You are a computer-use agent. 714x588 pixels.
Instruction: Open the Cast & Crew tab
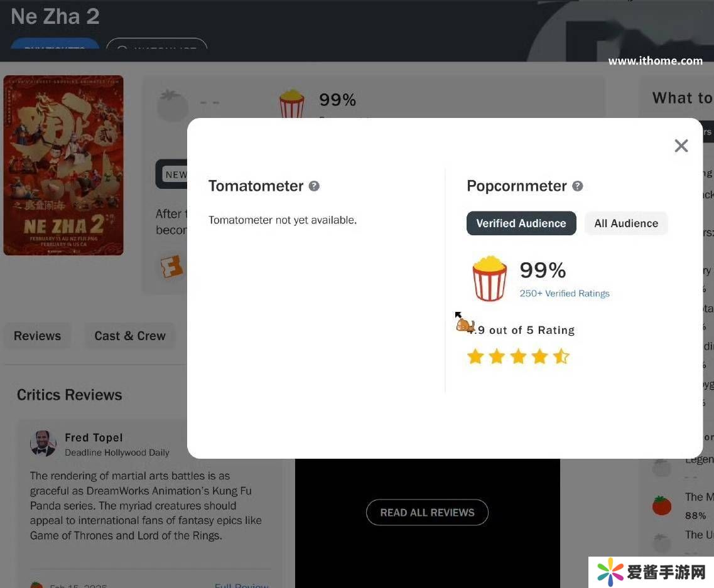tap(130, 336)
